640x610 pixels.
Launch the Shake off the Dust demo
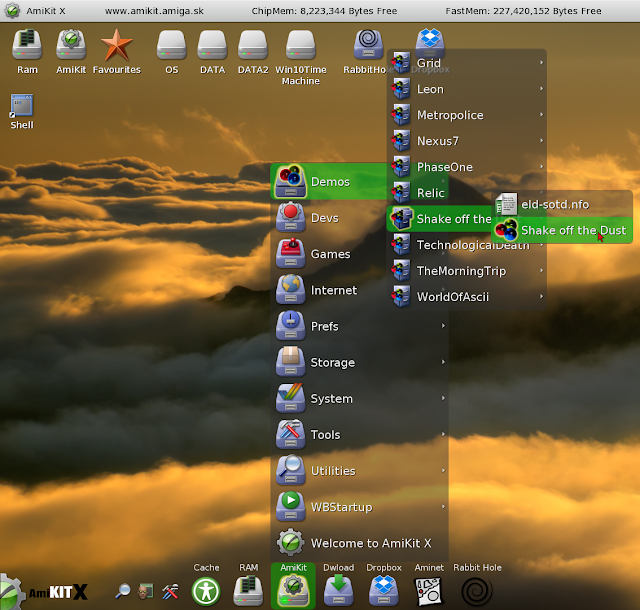pos(562,230)
